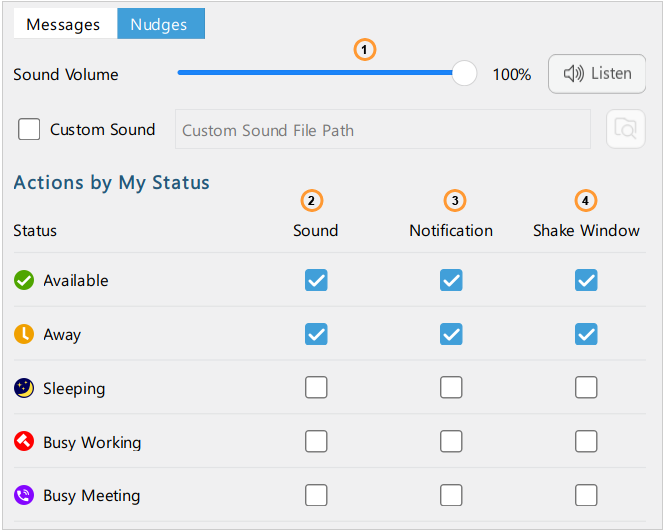Viewport: 665px width, 531px height.
Task: Click annotation marker number 1
Action: pyautogui.click(x=364, y=50)
